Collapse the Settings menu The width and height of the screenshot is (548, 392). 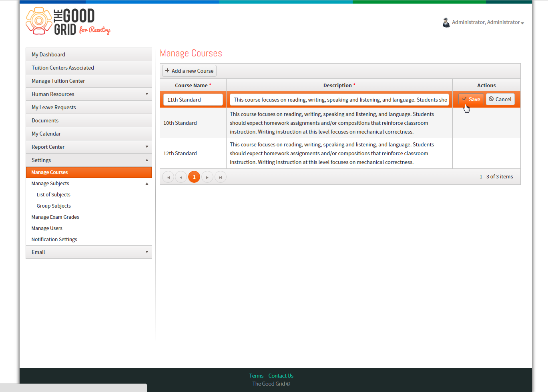click(x=89, y=160)
